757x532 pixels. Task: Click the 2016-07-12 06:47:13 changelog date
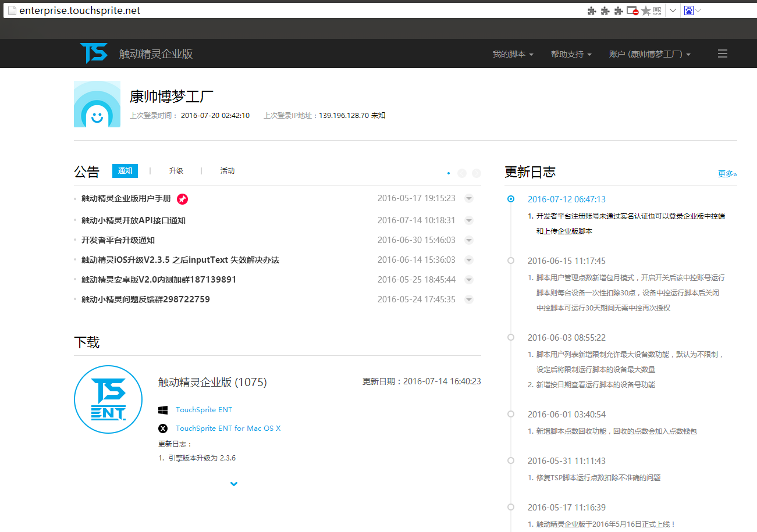[567, 199]
